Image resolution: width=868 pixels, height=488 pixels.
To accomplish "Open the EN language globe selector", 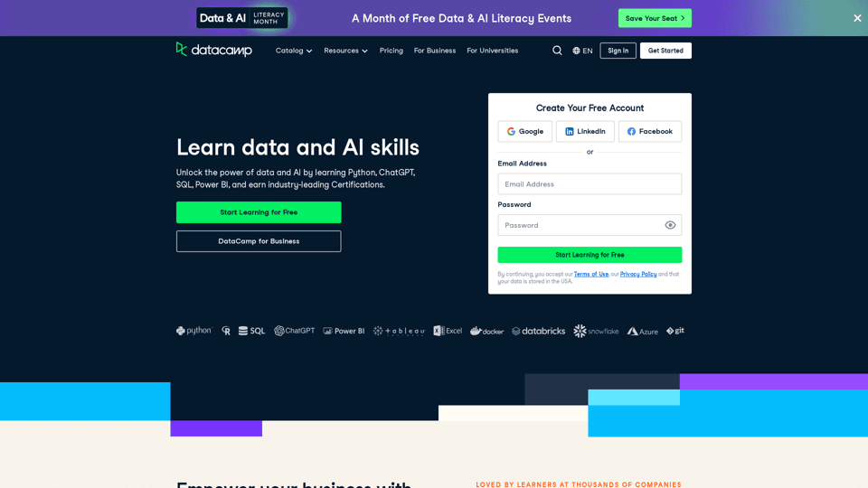I will [582, 51].
